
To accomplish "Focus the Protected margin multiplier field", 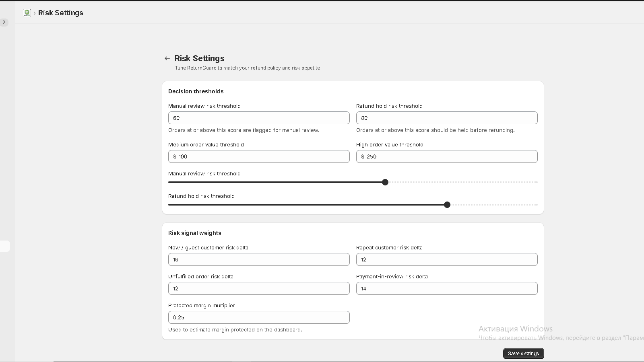I will 259,317.
